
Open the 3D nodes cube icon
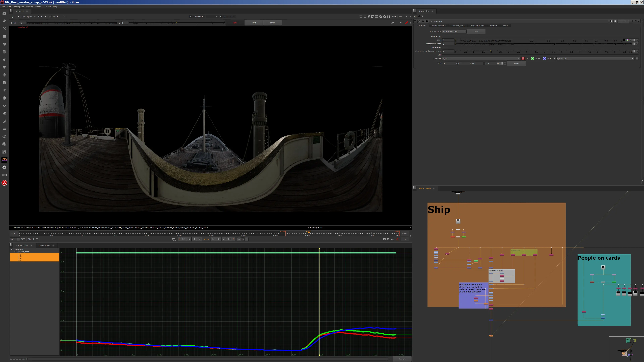tap(4, 83)
